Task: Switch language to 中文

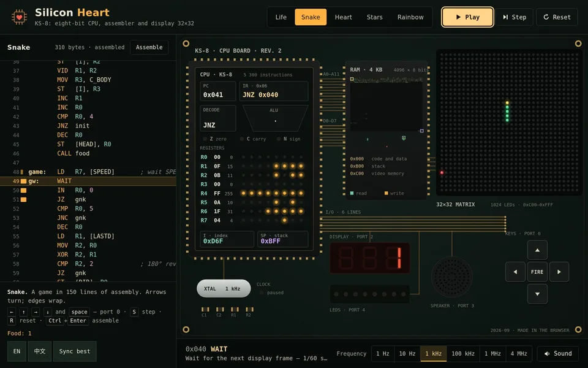Action: [x=40, y=351]
